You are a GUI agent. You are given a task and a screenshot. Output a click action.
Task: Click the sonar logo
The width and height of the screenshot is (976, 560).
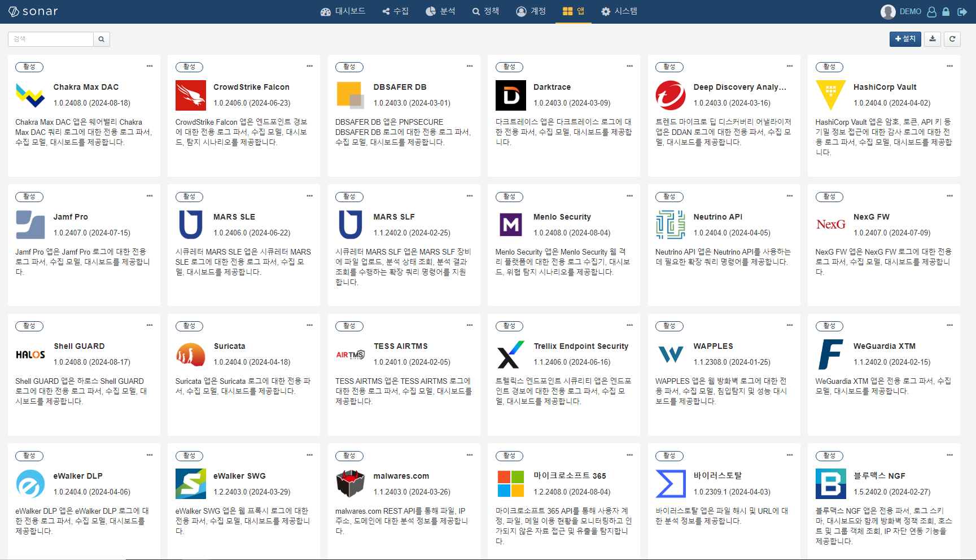pyautogui.click(x=33, y=11)
